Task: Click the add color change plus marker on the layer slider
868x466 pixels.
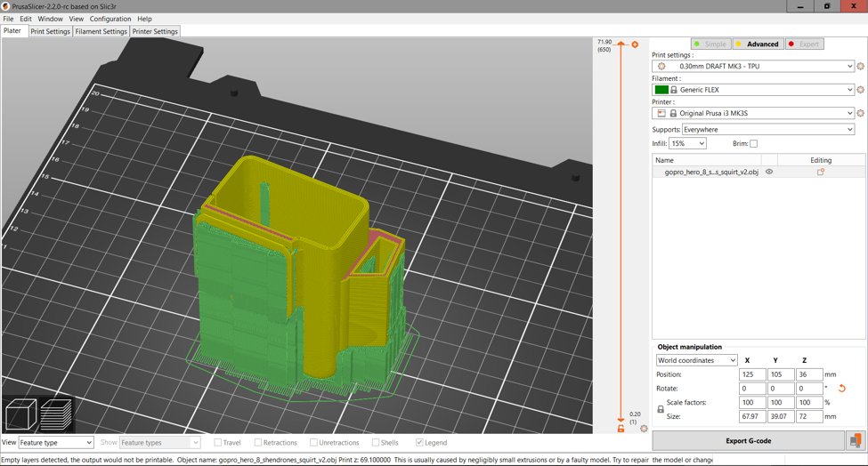Action: pyautogui.click(x=635, y=44)
